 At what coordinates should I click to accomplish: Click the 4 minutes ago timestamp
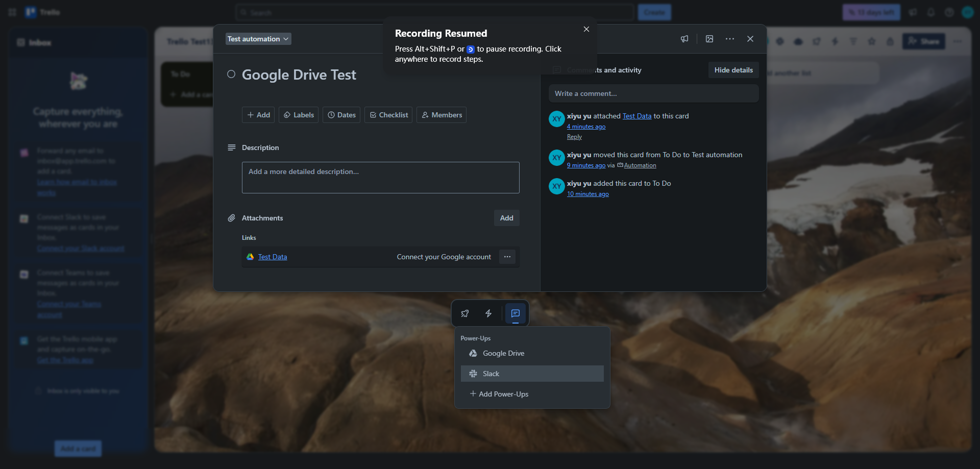tap(586, 127)
